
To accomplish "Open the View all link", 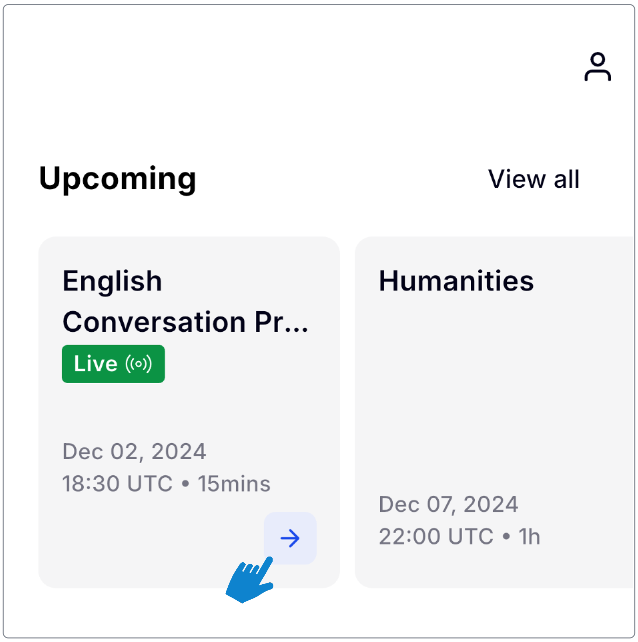I will 533,179.
